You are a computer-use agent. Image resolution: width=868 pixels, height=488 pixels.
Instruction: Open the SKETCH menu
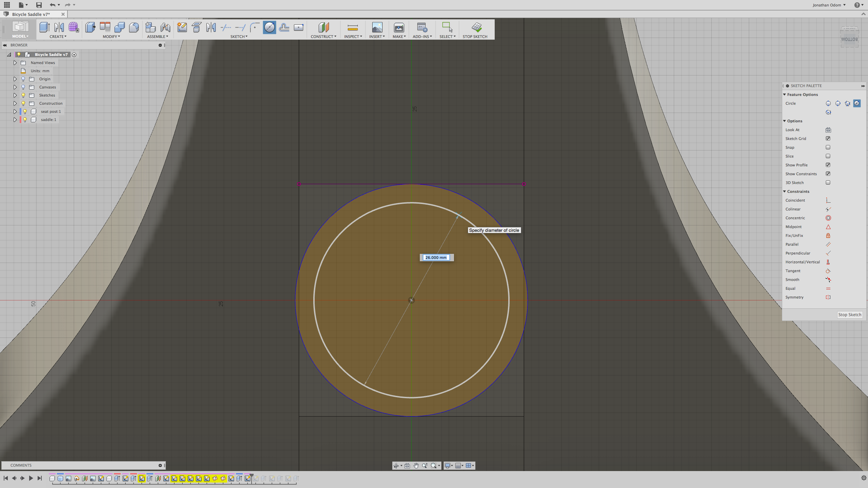pos(239,37)
